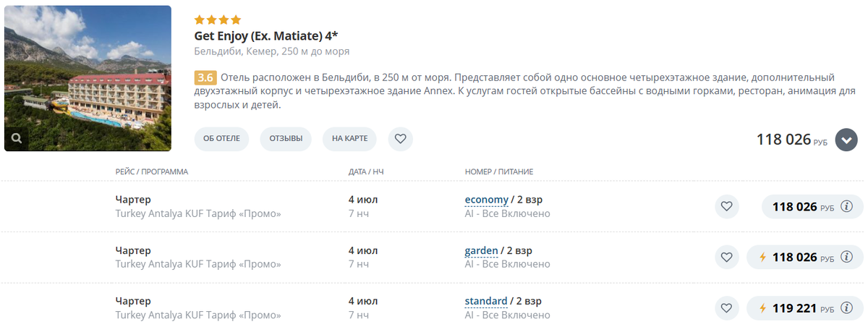This screenshot has width=868, height=327.
Task: Open the hotel photo thumbnail
Action: tap(88, 78)
